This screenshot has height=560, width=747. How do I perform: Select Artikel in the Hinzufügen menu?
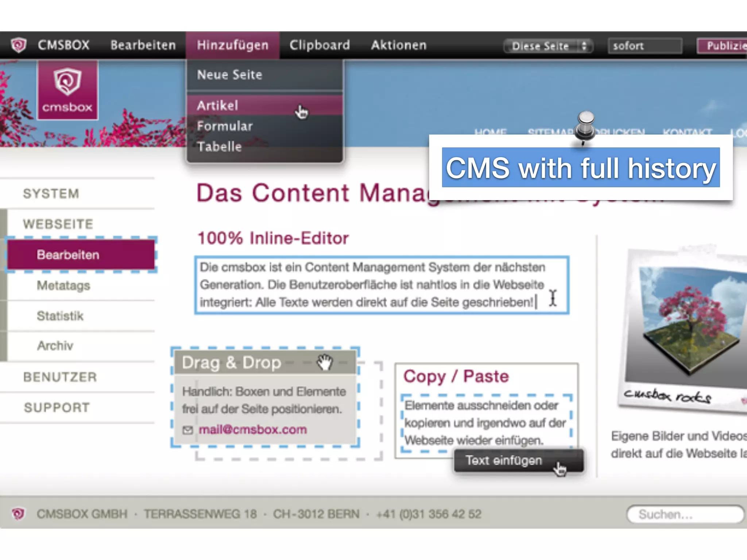pos(265,105)
